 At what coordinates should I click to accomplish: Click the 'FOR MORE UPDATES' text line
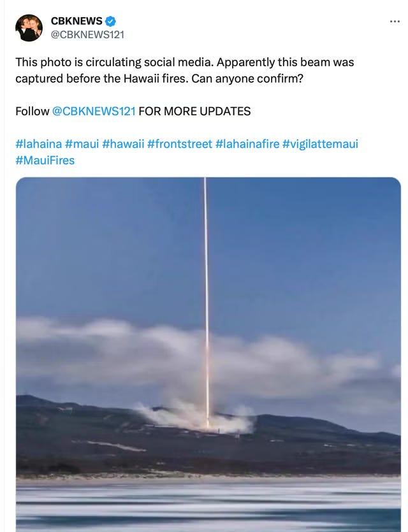click(x=194, y=111)
